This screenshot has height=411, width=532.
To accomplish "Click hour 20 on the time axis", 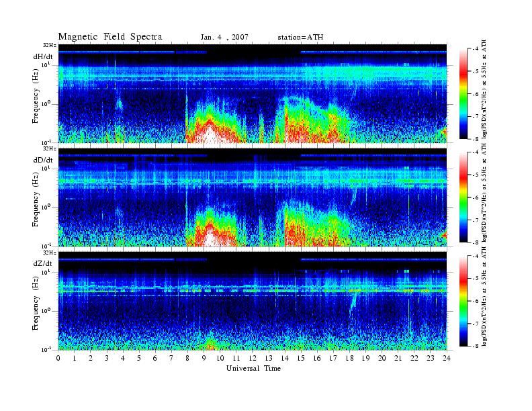I will pyautogui.click(x=382, y=359).
